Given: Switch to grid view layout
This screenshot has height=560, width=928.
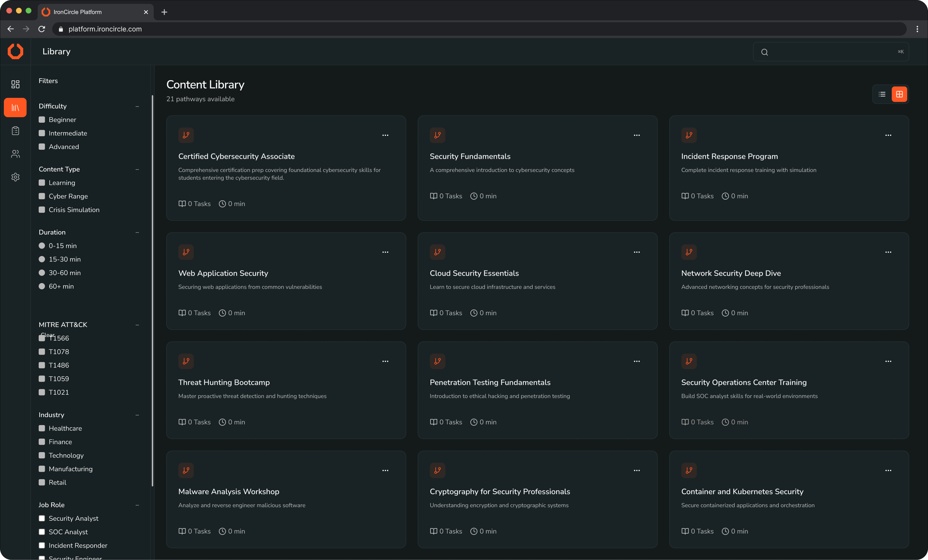Looking at the screenshot, I should pyautogui.click(x=899, y=94).
